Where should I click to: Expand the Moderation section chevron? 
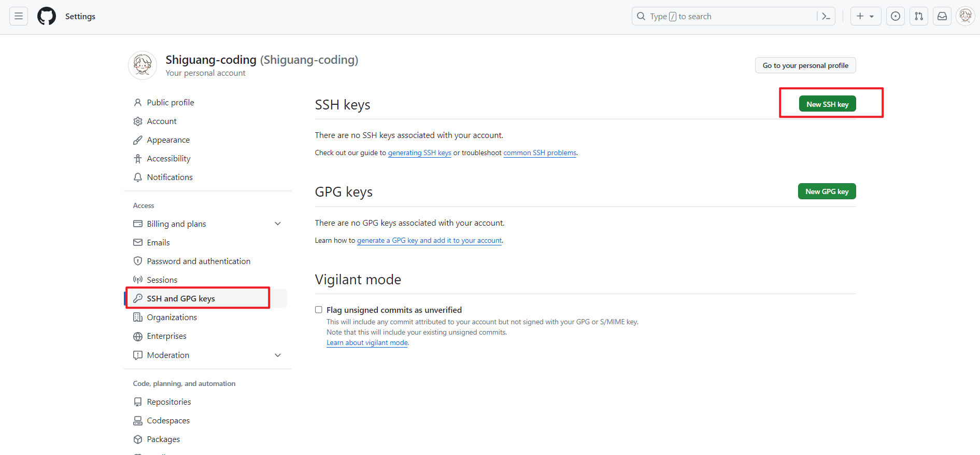pos(278,355)
